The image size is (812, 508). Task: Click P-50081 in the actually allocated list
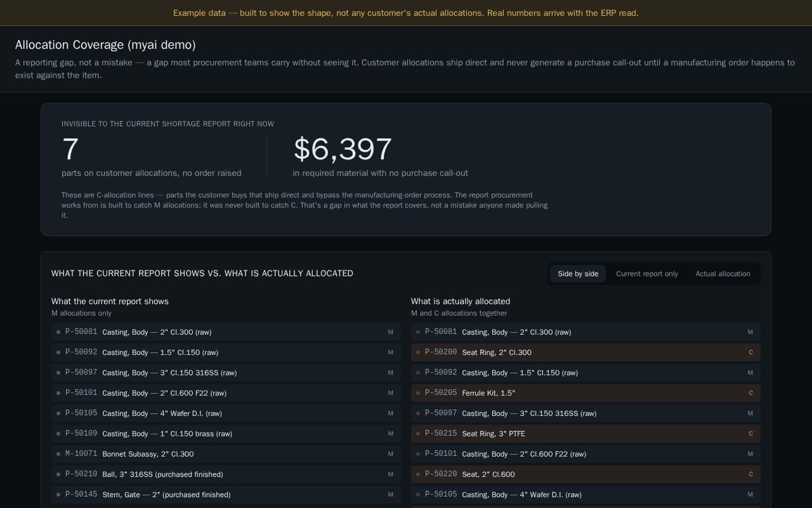click(586, 332)
